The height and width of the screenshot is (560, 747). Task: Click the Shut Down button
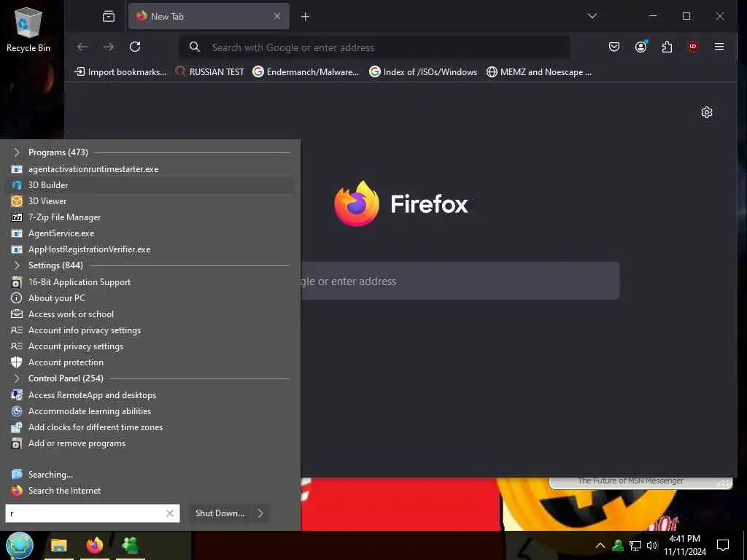click(x=220, y=513)
